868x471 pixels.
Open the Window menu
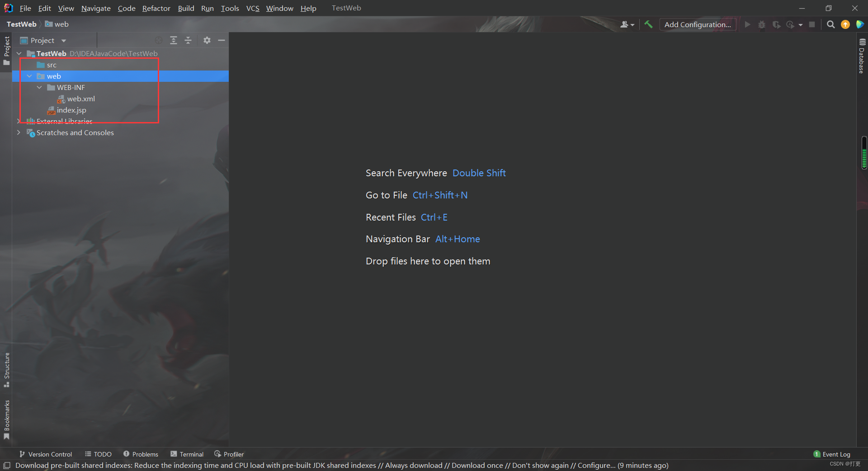point(279,8)
